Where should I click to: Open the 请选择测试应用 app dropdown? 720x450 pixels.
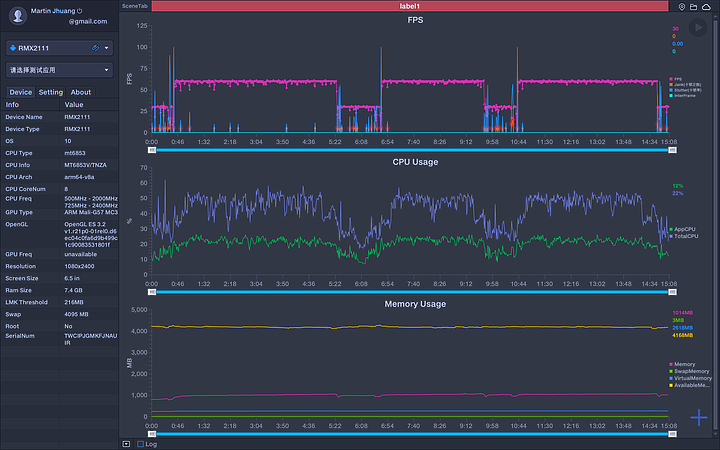click(59, 70)
